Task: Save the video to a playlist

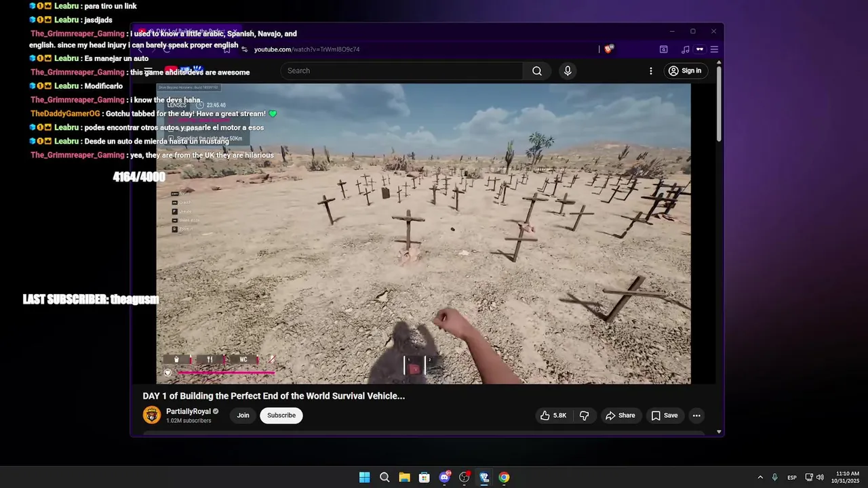Action: coord(665,415)
